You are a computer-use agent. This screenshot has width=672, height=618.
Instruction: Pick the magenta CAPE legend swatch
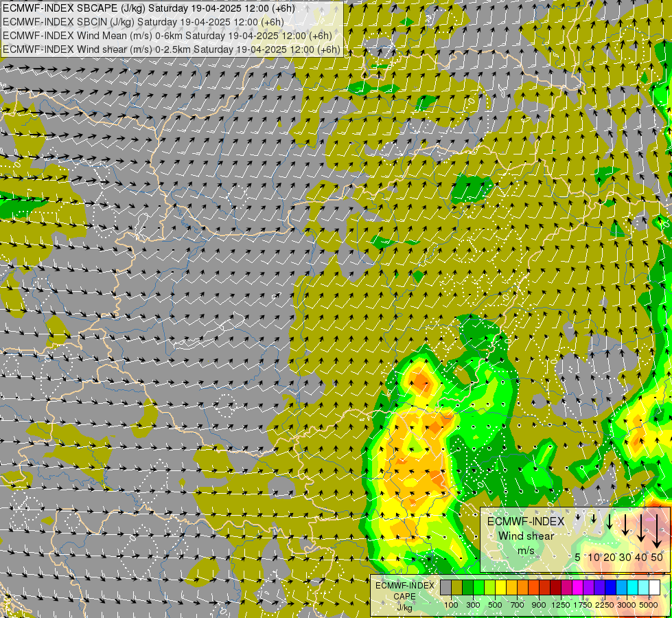click(578, 588)
